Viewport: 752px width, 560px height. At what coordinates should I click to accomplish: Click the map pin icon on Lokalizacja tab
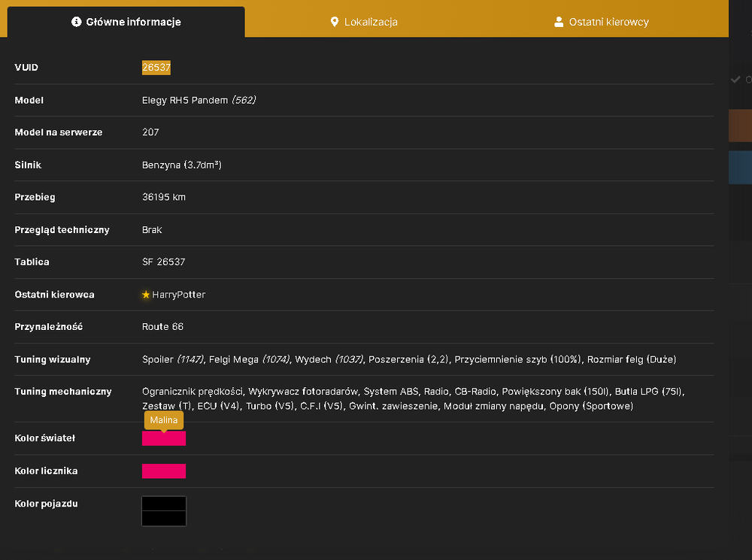[x=335, y=22]
